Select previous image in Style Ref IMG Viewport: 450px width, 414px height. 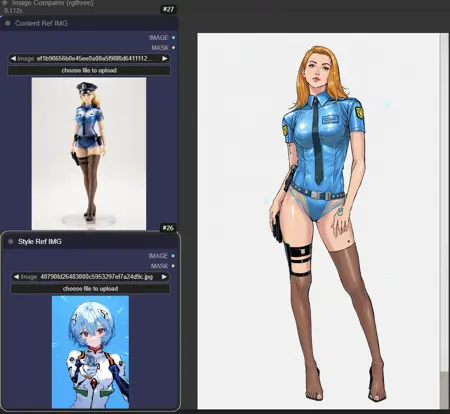pyautogui.click(x=16, y=277)
